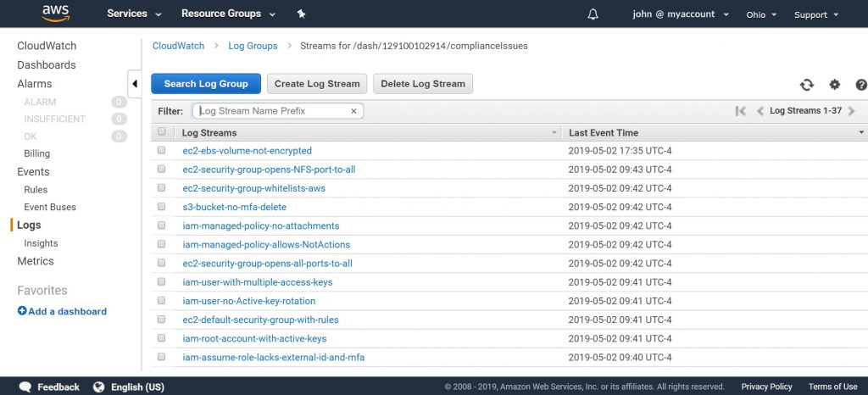868x395 pixels.
Task: Open the Ohio region selector
Action: click(x=761, y=15)
